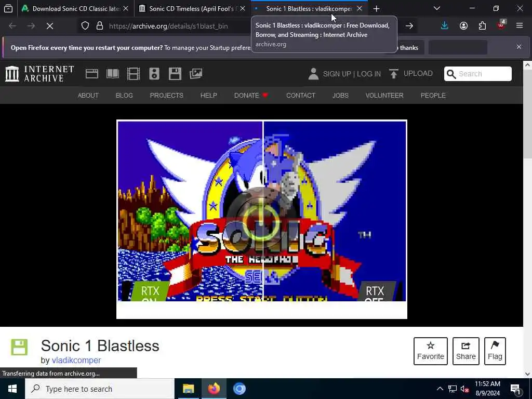532x399 pixels.
Task: Show hidden system tray icons
Action: pyautogui.click(x=440, y=389)
